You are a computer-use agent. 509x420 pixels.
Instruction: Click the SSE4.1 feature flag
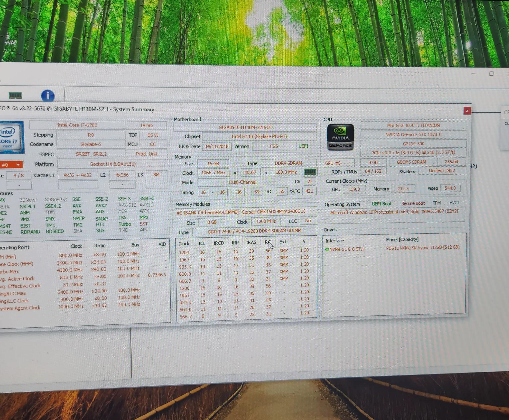pos(28,206)
